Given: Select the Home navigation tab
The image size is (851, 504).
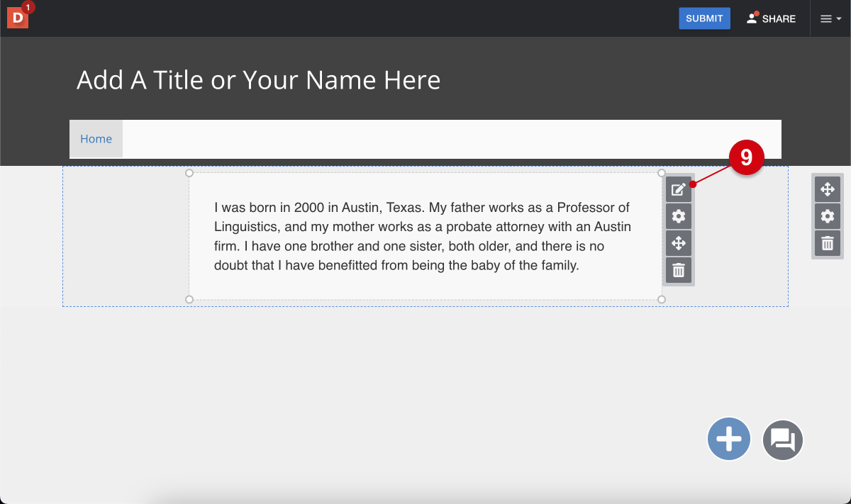Looking at the screenshot, I should pyautogui.click(x=96, y=139).
